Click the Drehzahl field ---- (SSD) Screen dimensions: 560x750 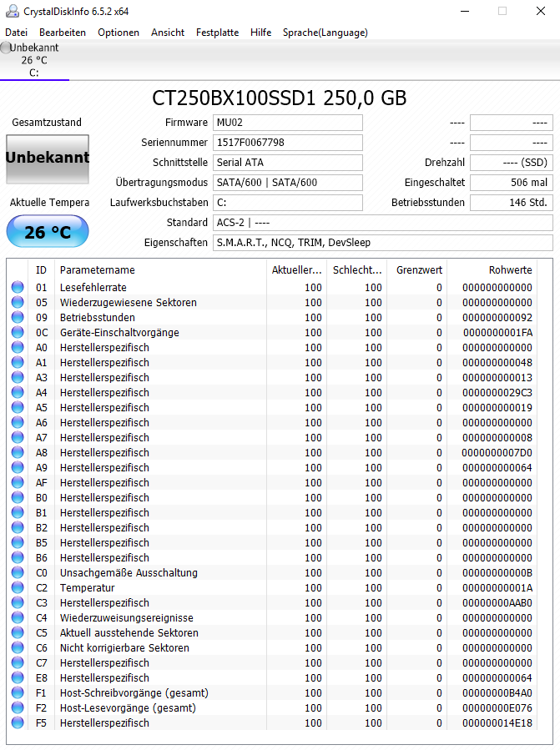[512, 163]
